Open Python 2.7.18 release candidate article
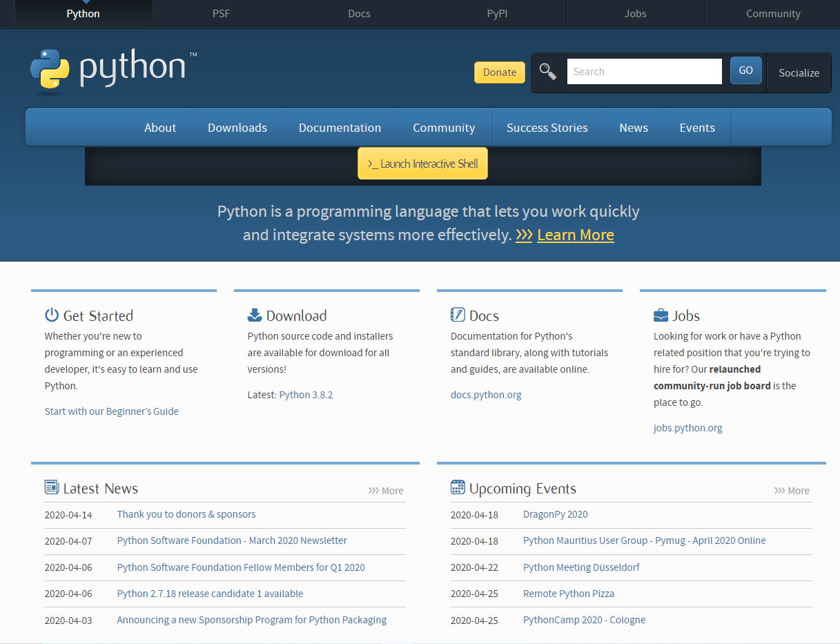This screenshot has width=840, height=644. 210,594
